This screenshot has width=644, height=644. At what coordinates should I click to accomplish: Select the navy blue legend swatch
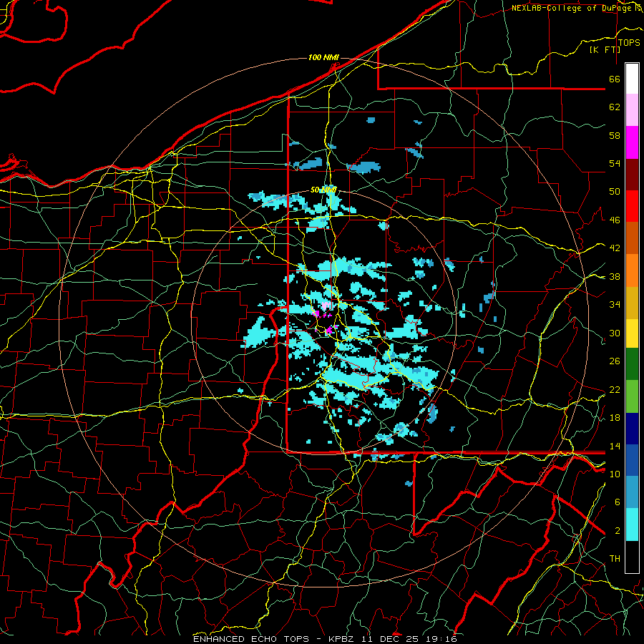tap(632, 429)
